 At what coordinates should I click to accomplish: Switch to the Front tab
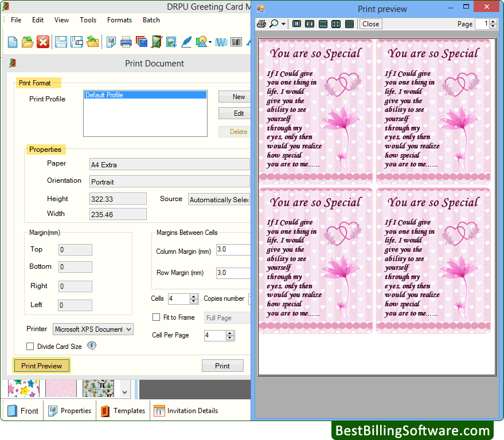click(x=22, y=410)
